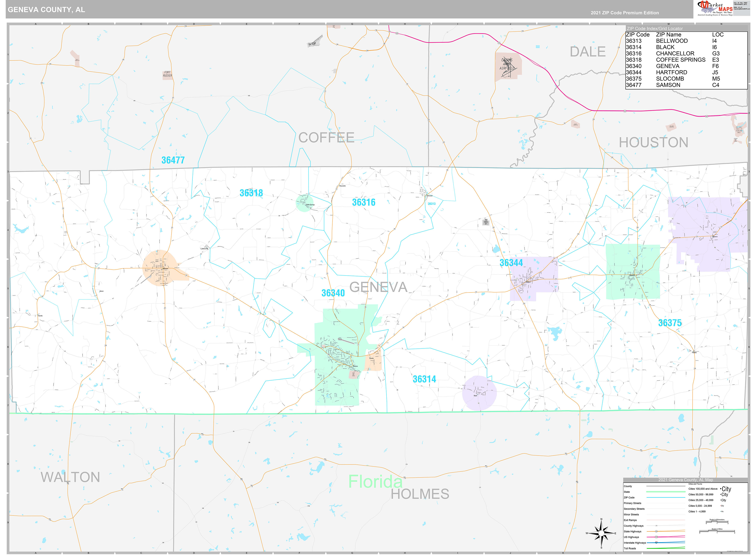Expand the Cities and Towns legend section
This screenshot has height=555, width=756.
[x=695, y=484]
